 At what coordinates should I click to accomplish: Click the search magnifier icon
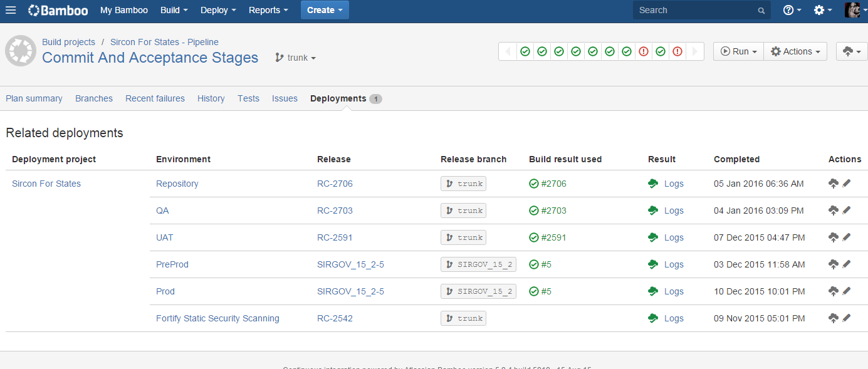(761, 11)
